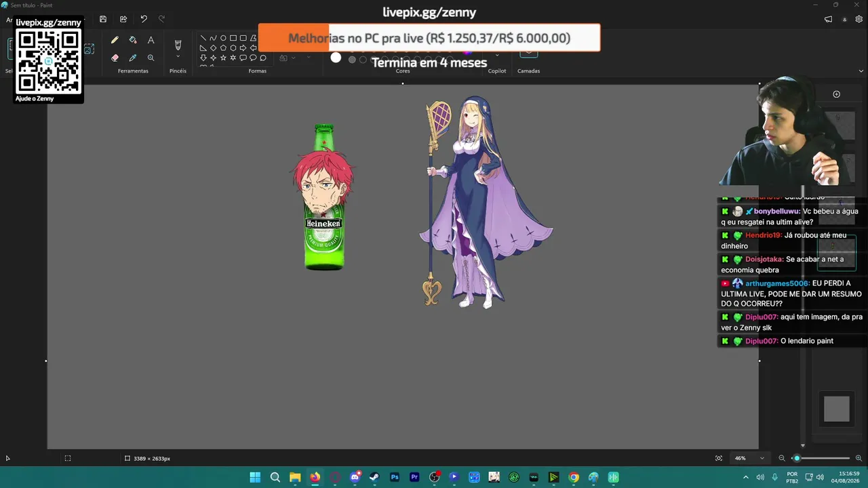This screenshot has width=868, height=488.
Task: Choose the right arrow shape in Formas
Action: (243, 48)
